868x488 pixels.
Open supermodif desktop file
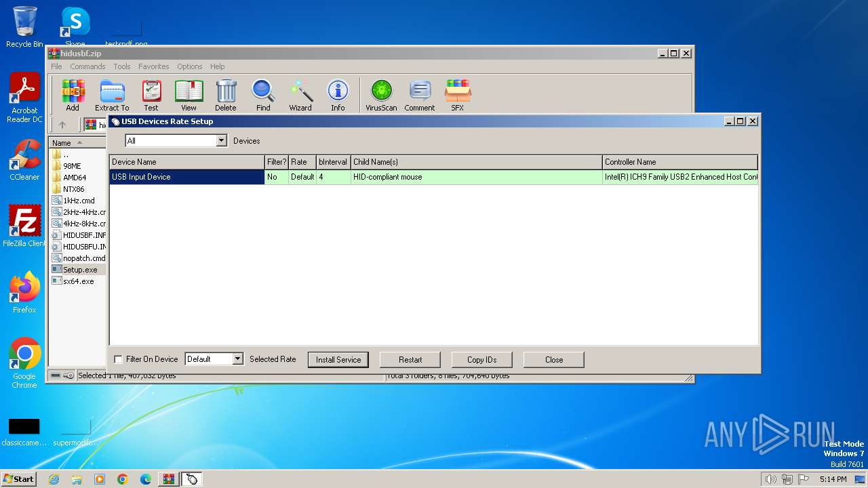point(75,432)
